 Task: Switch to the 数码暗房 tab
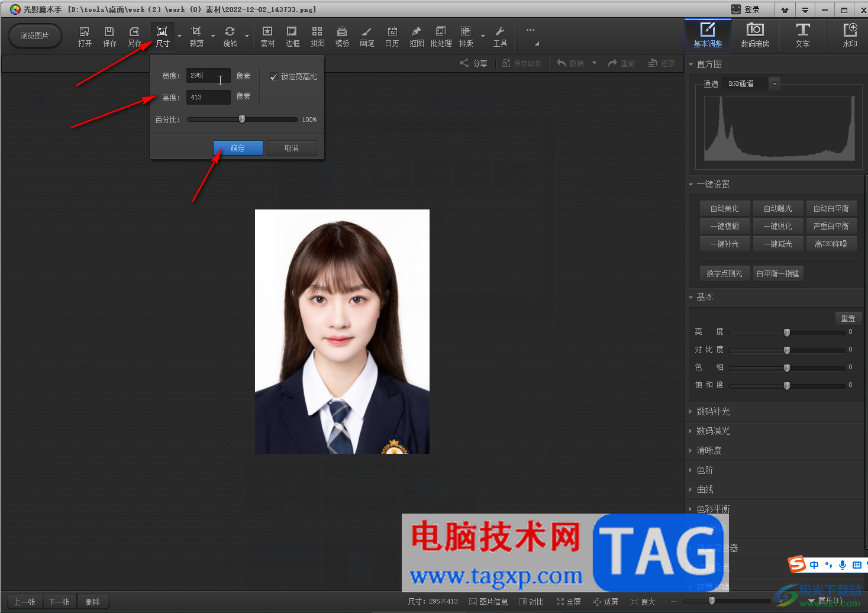click(x=755, y=35)
